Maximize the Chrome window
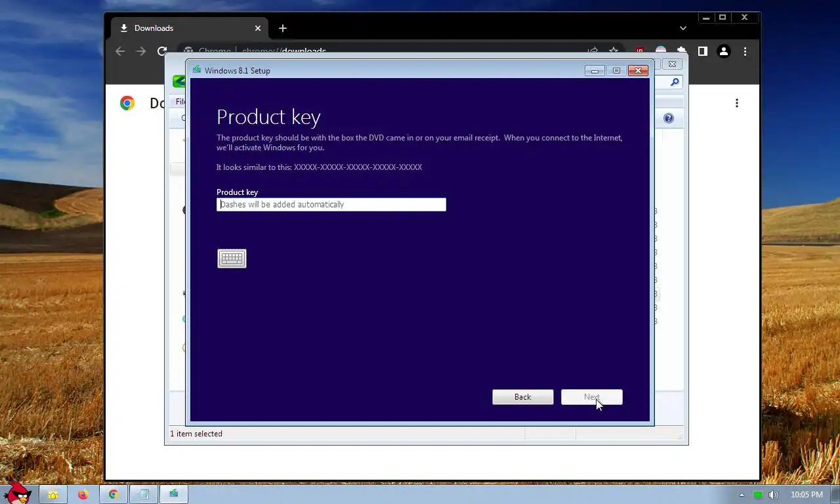Viewport: 840px width, 504px height. click(723, 18)
